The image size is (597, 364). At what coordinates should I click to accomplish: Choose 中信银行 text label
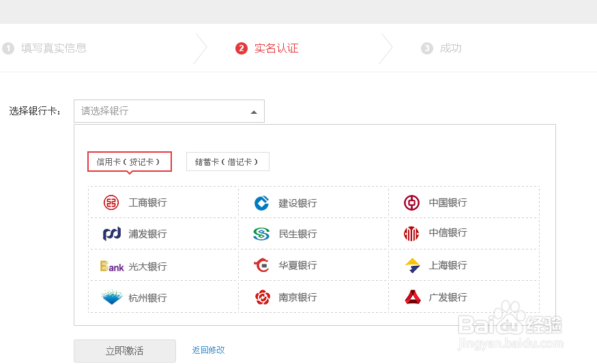point(448,232)
